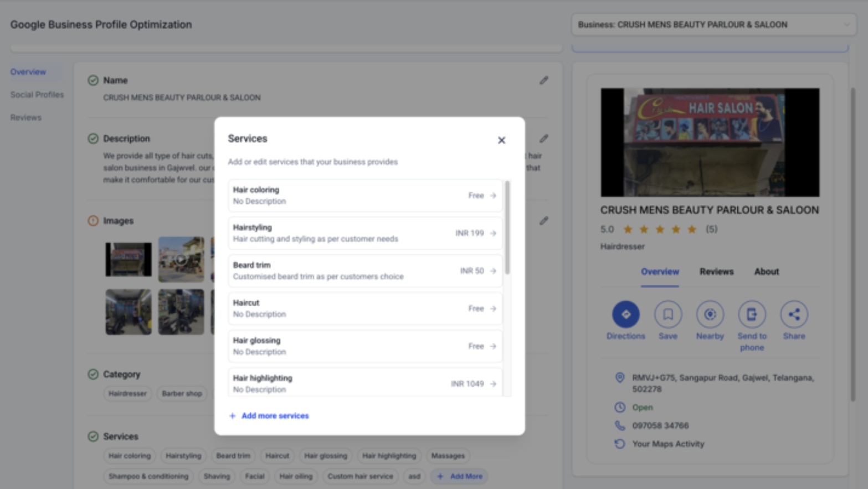Click the Services dialog scrollbar
868x489 pixels.
[x=507, y=227]
